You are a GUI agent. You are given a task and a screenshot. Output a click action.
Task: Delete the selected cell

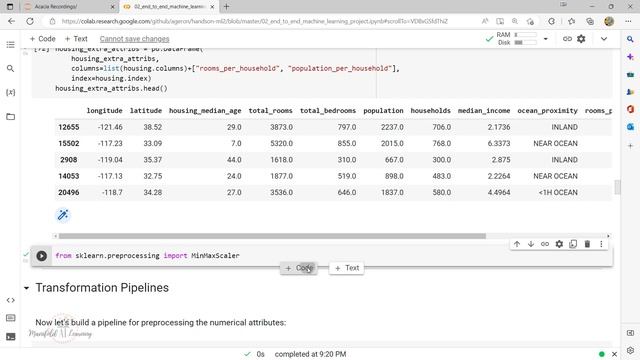point(587,244)
